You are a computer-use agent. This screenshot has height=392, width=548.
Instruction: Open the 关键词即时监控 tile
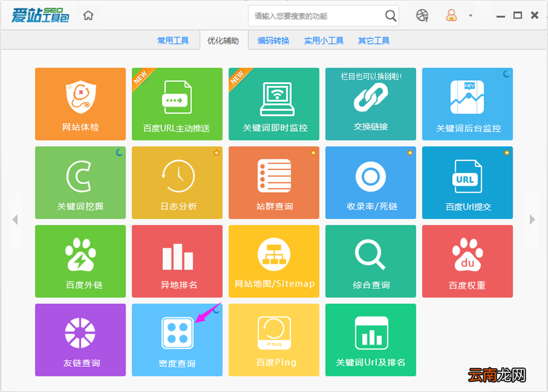point(274,104)
